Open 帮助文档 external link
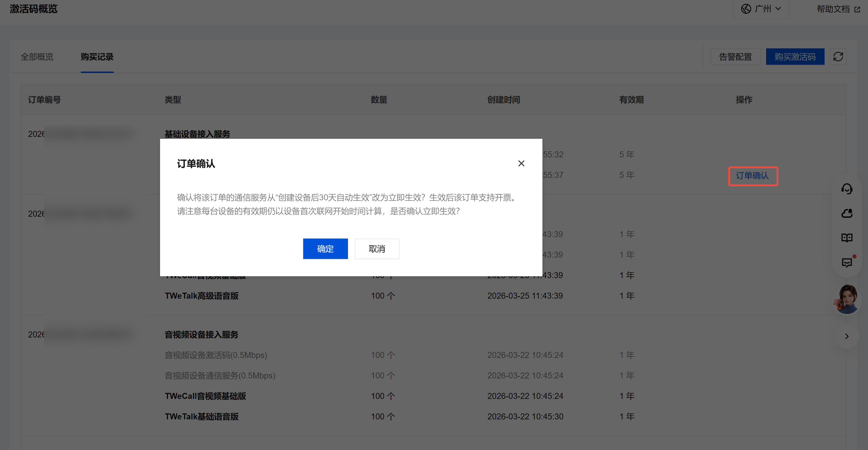 click(833, 9)
